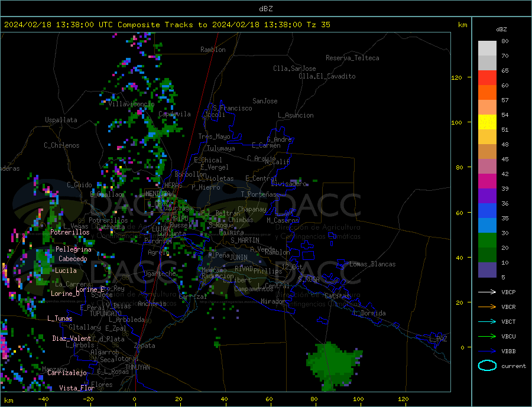Viewport: 532px width, 407px height.
Task: Click the dBZ title at top
Action: [265, 9]
